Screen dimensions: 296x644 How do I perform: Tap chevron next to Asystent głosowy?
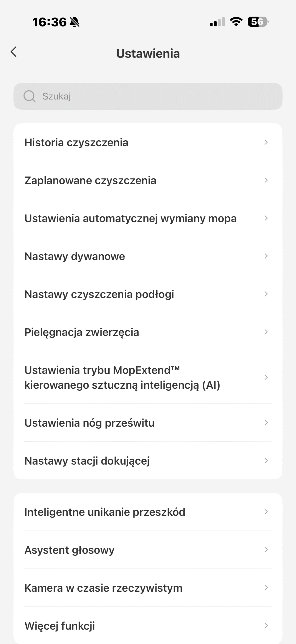click(x=266, y=550)
